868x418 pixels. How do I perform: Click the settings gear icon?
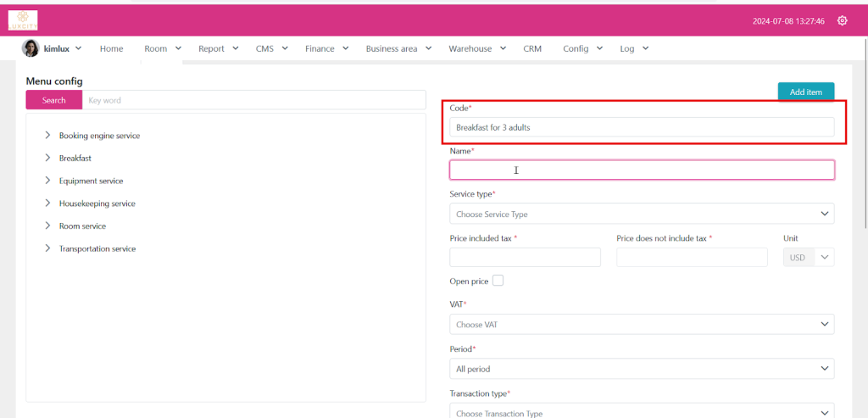pos(842,21)
